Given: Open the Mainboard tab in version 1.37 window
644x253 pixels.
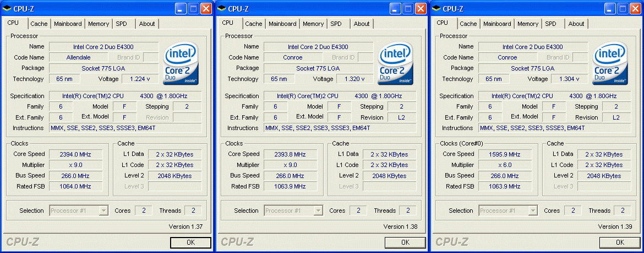Looking at the screenshot, I should coord(68,24).
